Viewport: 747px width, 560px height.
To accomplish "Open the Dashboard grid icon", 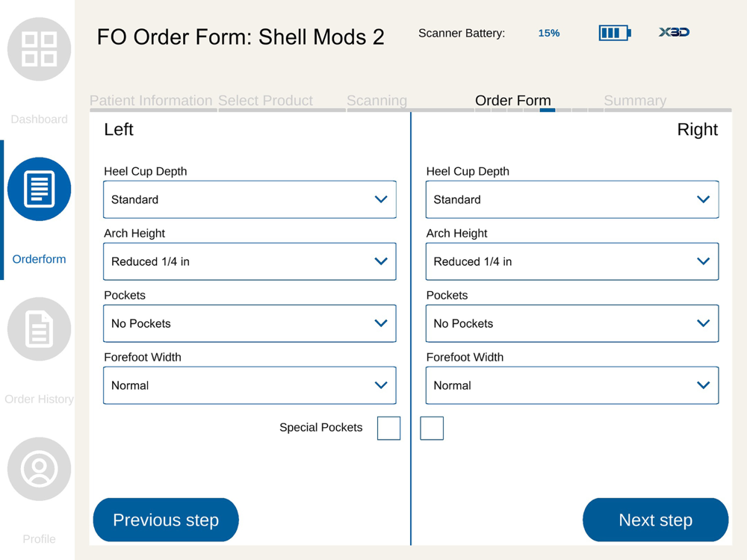I will (40, 49).
